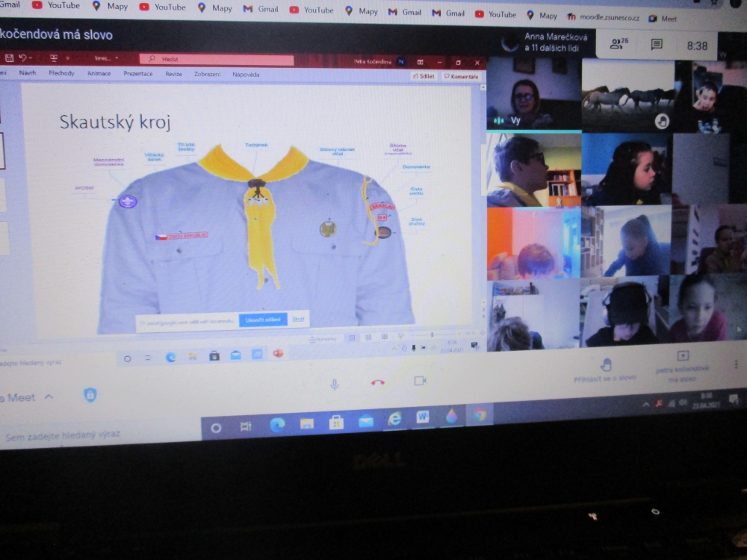Expand hidden system tray icons chevron
Image resolution: width=747 pixels, height=560 pixels.
[x=645, y=405]
